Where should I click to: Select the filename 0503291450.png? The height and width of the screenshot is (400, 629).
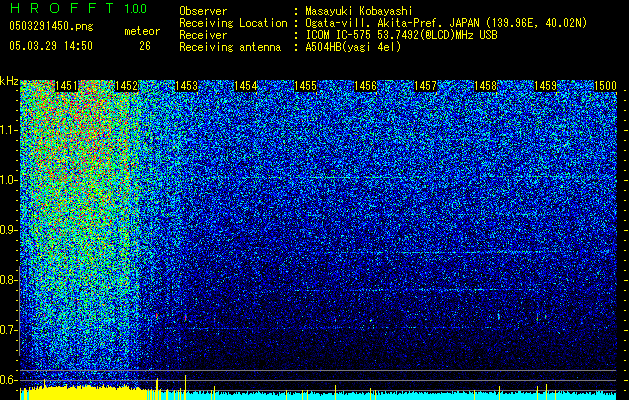click(x=51, y=26)
